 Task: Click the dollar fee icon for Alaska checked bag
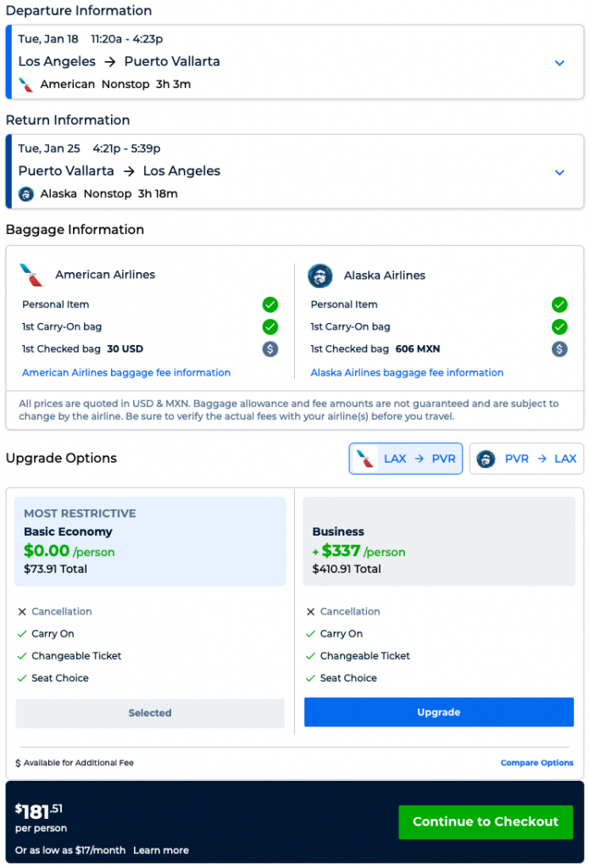tap(559, 349)
